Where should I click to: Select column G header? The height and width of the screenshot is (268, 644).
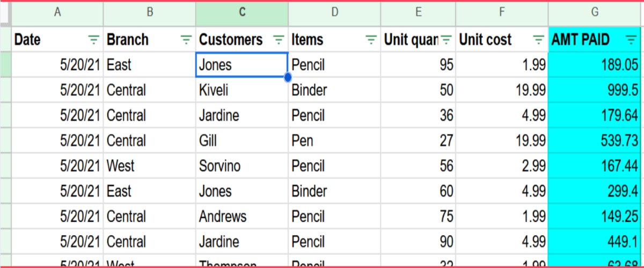click(x=596, y=12)
